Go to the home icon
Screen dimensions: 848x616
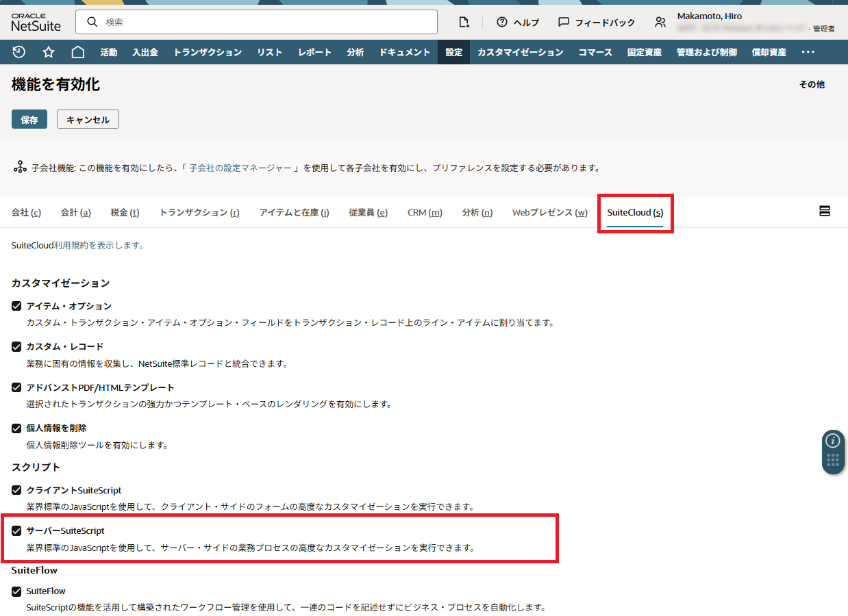pos(78,52)
